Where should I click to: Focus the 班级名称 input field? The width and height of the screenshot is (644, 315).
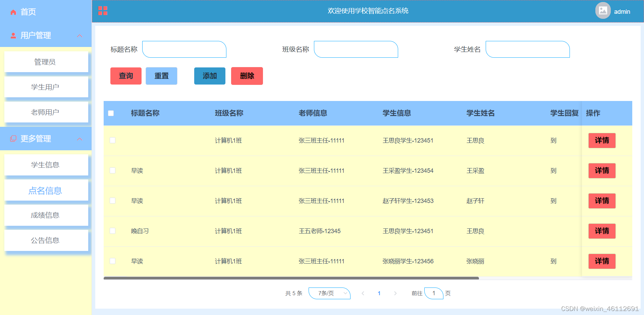(x=356, y=49)
